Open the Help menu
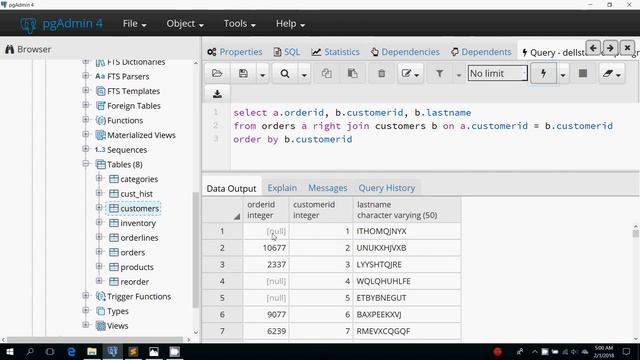This screenshot has height=360, width=640. 290,24
